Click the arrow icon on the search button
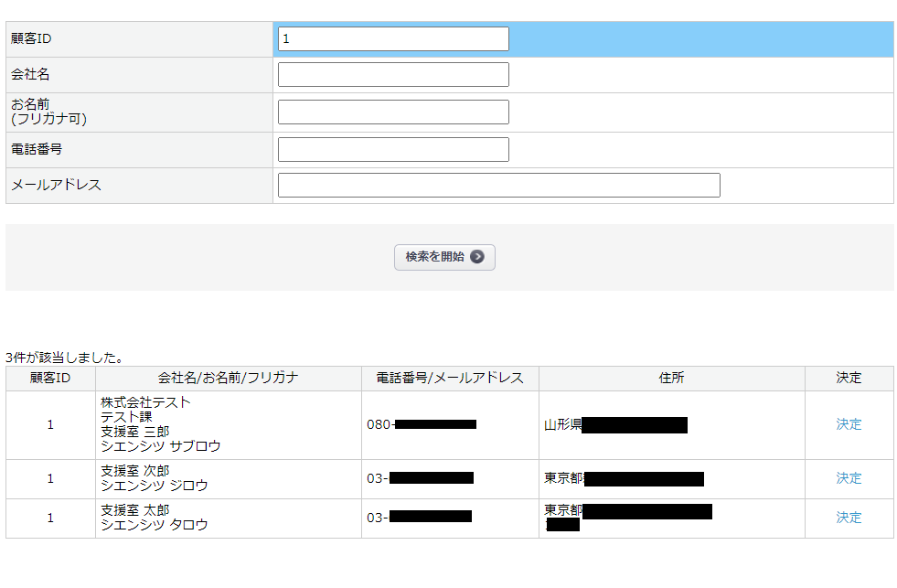 [477, 257]
